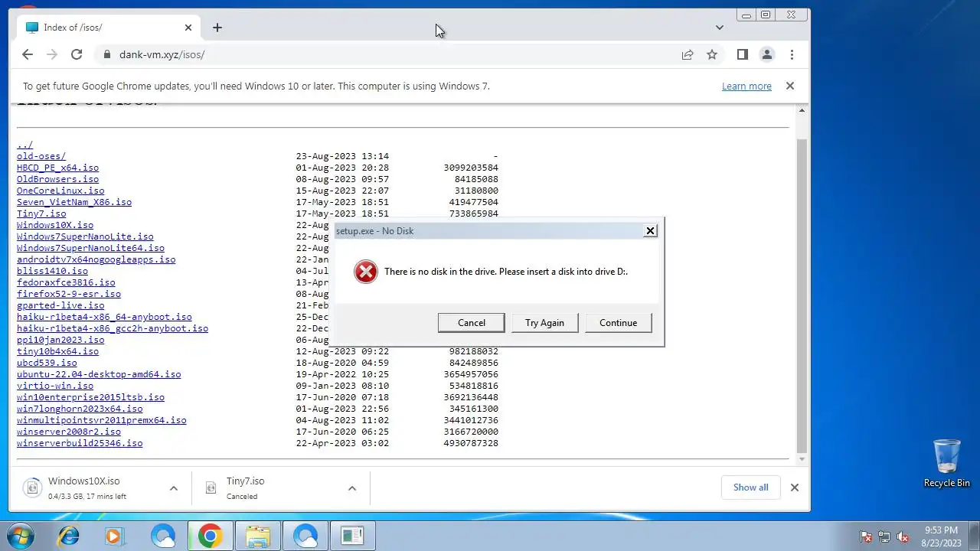The height and width of the screenshot is (551, 980).
Task: Download gparted-live.iso
Action: click(60, 305)
